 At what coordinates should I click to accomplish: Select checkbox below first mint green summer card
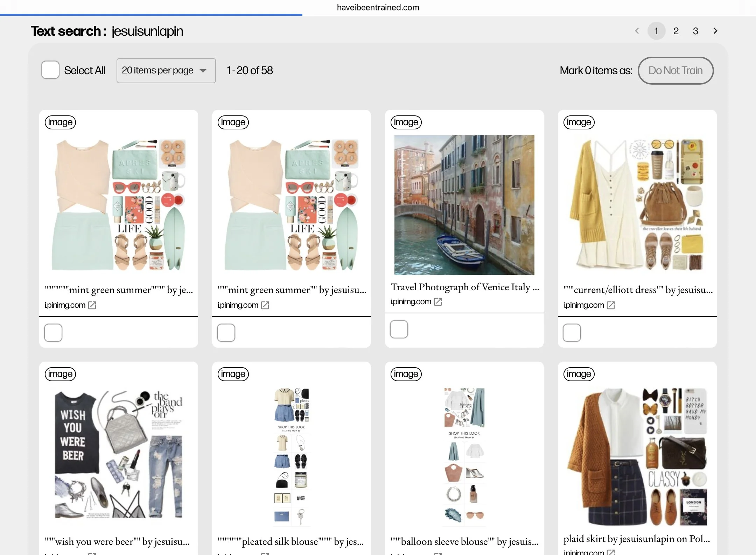pos(53,333)
